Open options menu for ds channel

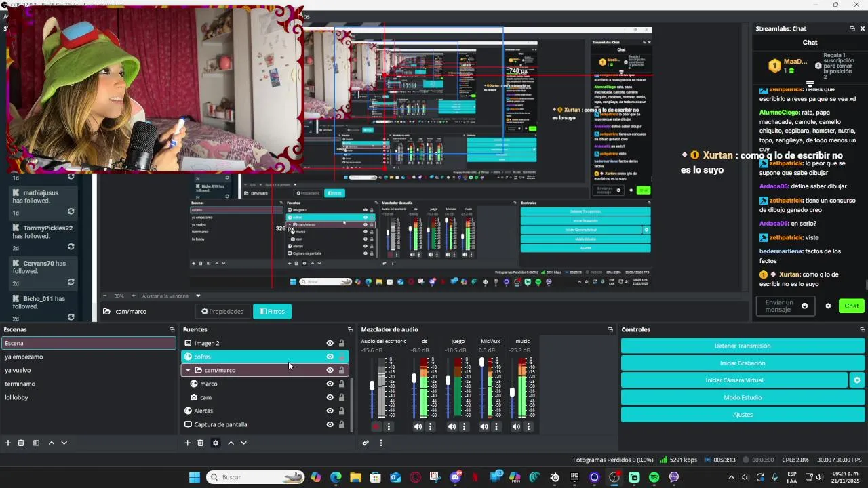point(430,426)
